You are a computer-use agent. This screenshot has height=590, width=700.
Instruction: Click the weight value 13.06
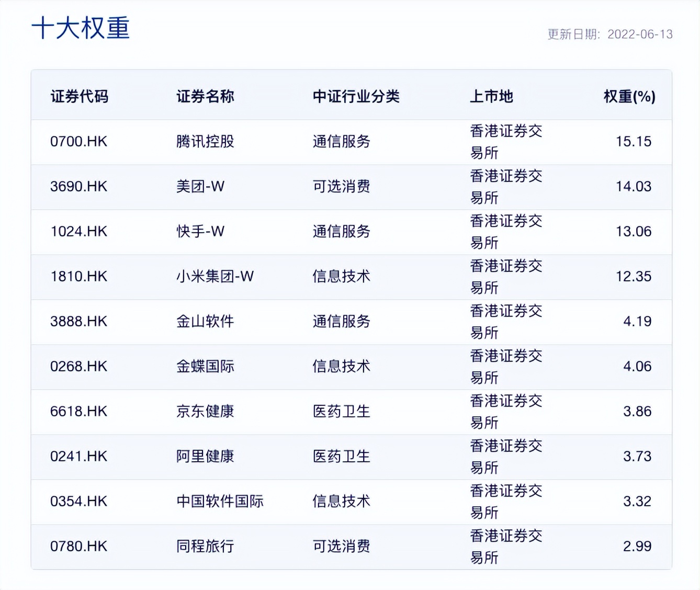pyautogui.click(x=634, y=232)
